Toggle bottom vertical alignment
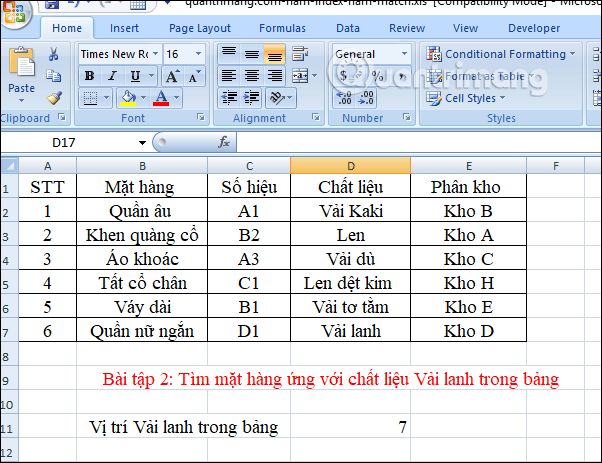The image size is (602, 463). 275,54
